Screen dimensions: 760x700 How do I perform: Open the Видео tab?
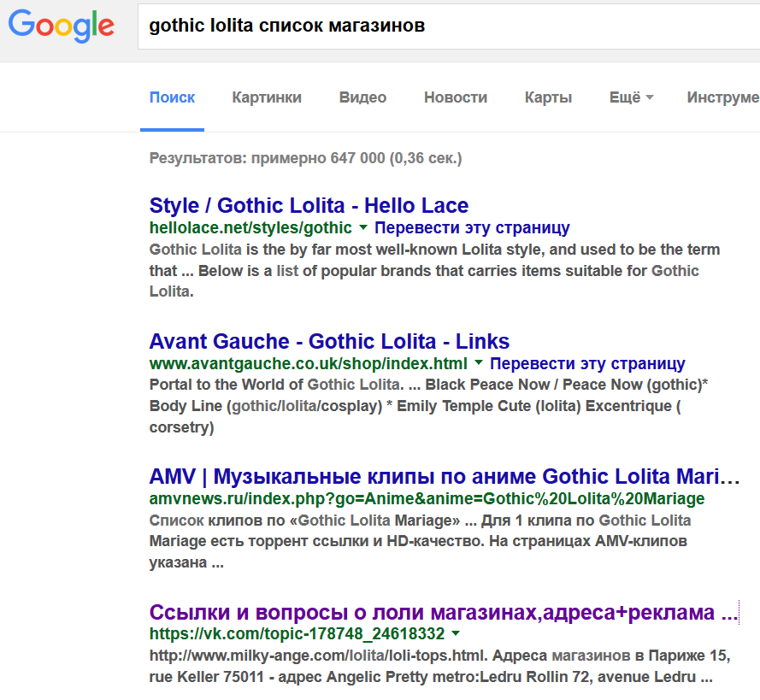[x=362, y=97]
